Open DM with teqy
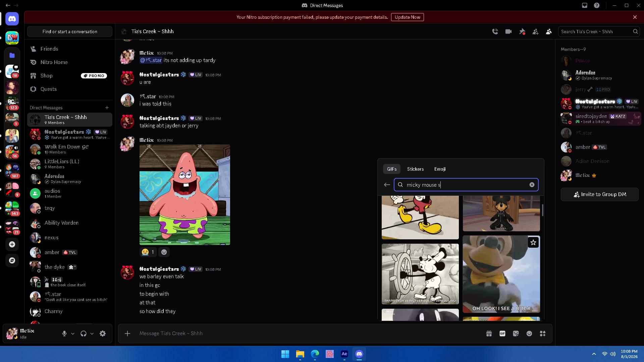This screenshot has height=362, width=644. (70, 208)
